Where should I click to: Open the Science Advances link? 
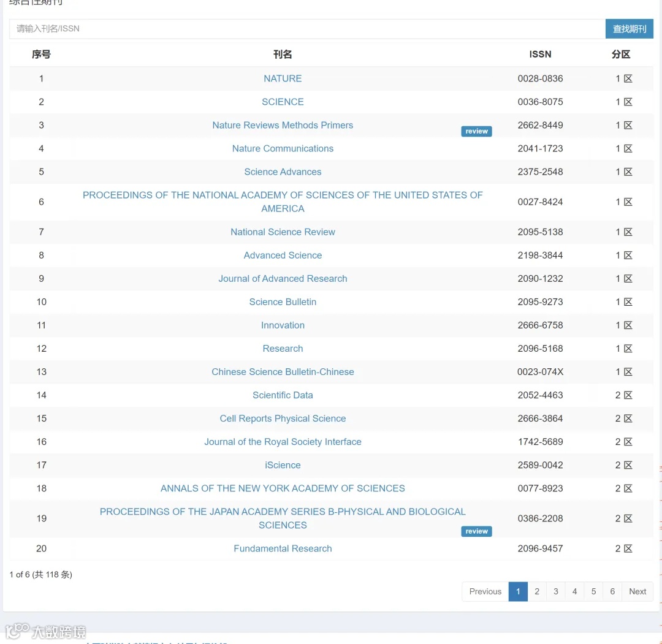tap(283, 172)
